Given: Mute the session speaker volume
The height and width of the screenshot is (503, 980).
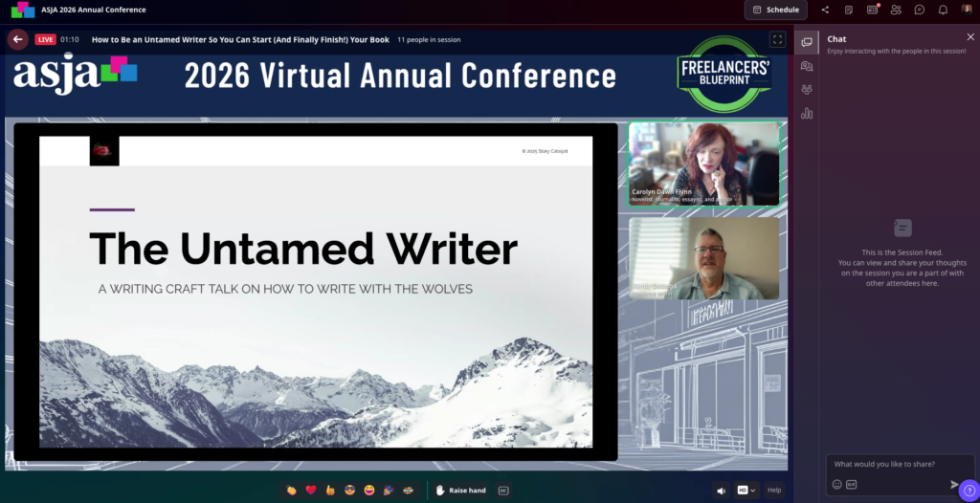Looking at the screenshot, I should pos(722,491).
